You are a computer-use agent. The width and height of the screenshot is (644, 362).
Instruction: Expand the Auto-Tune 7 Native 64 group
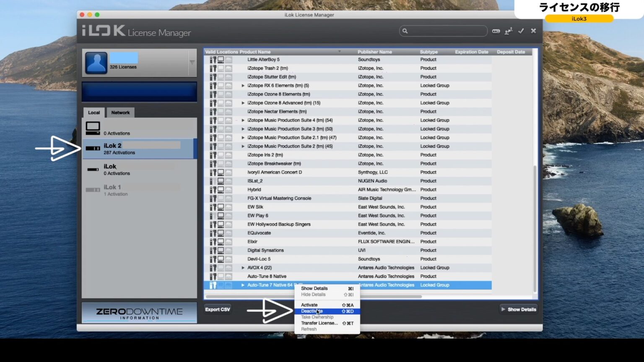243,285
